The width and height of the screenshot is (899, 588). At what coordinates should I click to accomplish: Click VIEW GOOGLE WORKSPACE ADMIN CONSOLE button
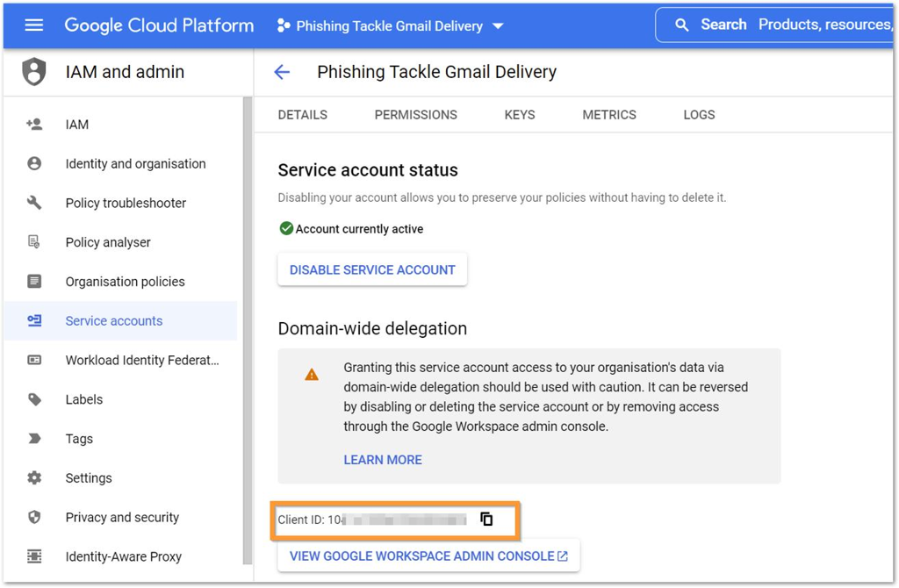coord(428,556)
